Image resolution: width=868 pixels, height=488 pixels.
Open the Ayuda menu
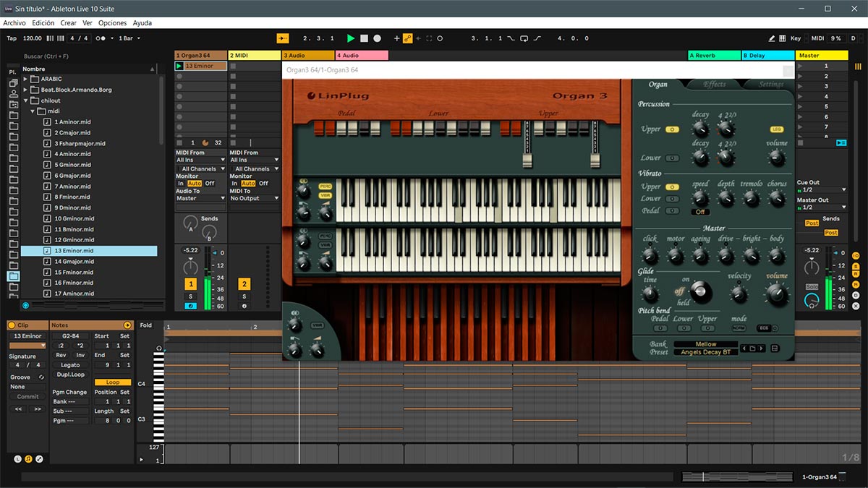click(142, 23)
